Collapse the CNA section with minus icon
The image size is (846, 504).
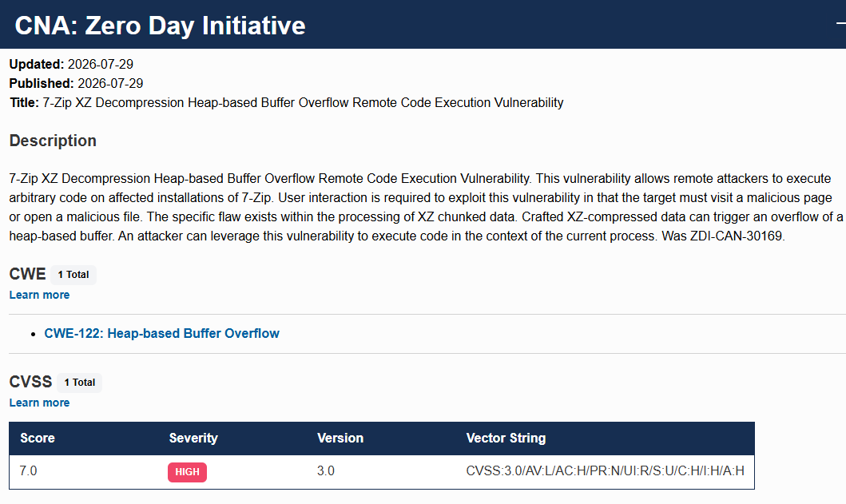click(x=841, y=23)
